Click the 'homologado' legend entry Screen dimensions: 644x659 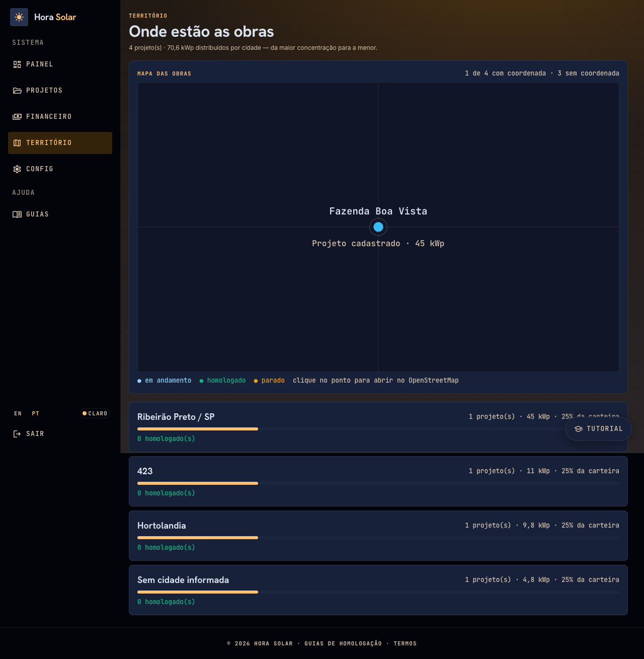[223, 381]
